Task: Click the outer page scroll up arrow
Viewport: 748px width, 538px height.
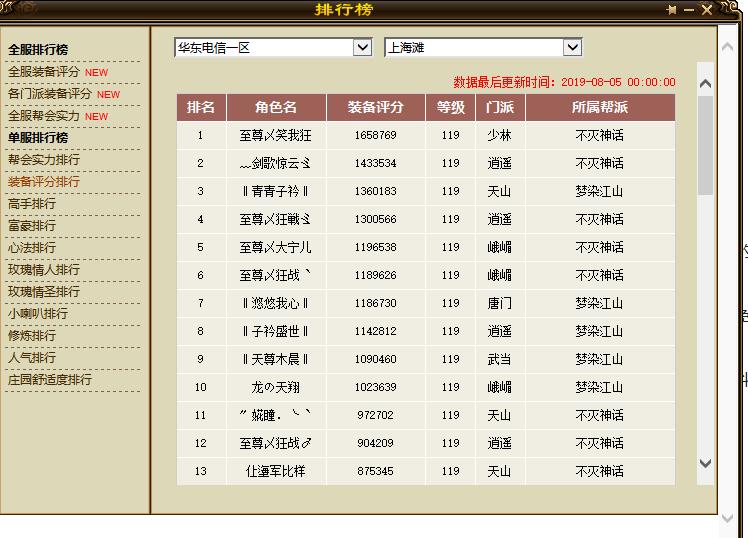Action: (x=727, y=47)
